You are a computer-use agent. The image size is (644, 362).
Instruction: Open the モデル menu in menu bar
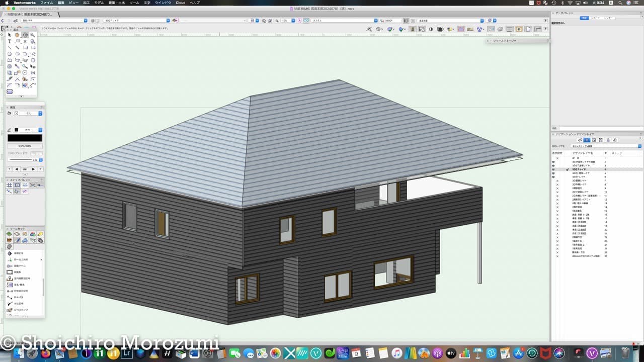(99, 3)
